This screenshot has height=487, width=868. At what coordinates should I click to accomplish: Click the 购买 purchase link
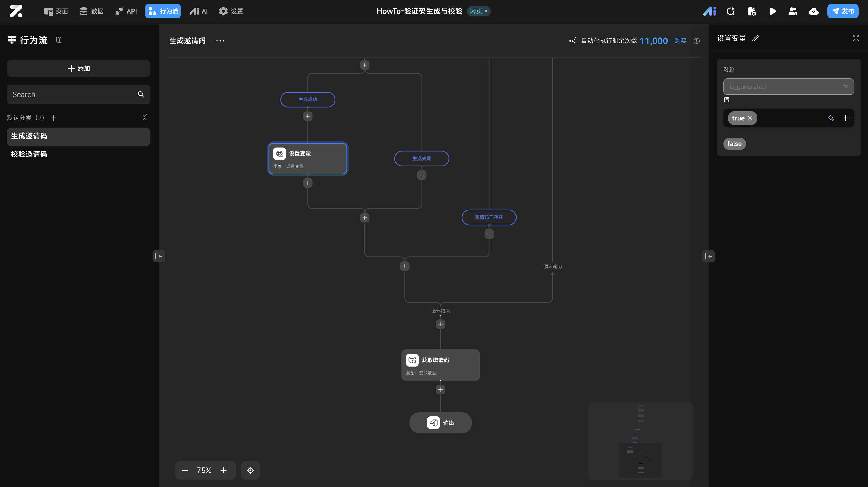(x=680, y=41)
